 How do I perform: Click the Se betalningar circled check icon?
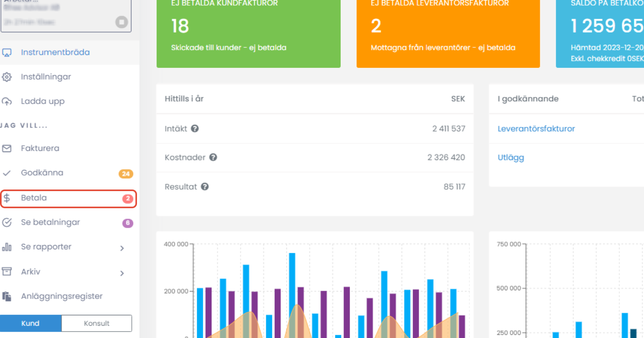coord(7,223)
